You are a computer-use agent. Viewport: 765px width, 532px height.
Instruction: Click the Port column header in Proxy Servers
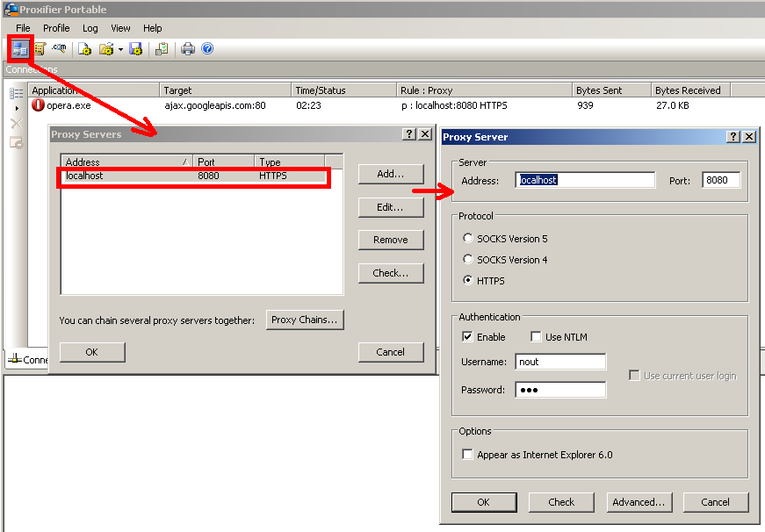click(224, 162)
